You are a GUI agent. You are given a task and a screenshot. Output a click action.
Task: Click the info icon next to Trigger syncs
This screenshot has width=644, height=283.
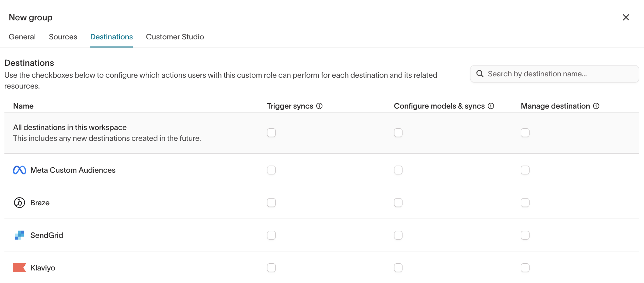click(x=319, y=106)
